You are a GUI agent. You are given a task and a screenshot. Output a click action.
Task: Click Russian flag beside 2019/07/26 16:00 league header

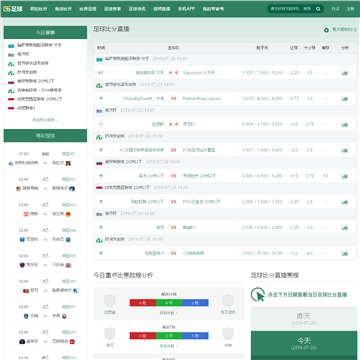point(99,162)
